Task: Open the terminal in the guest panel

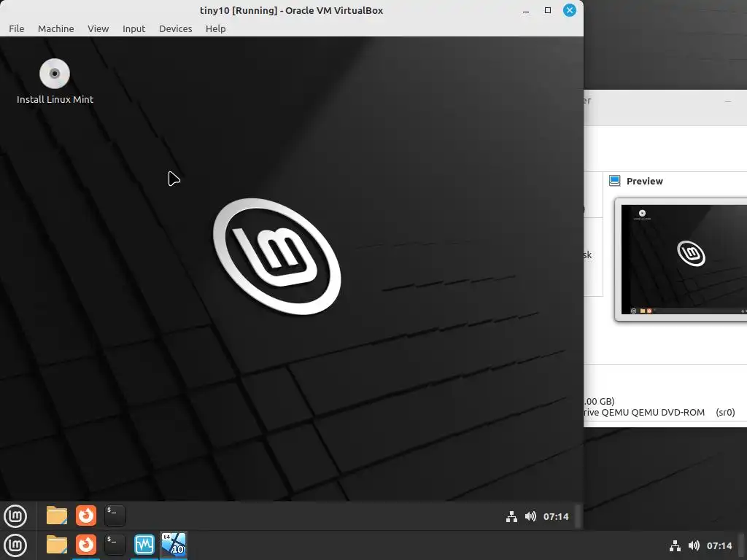Action: pyautogui.click(x=115, y=516)
